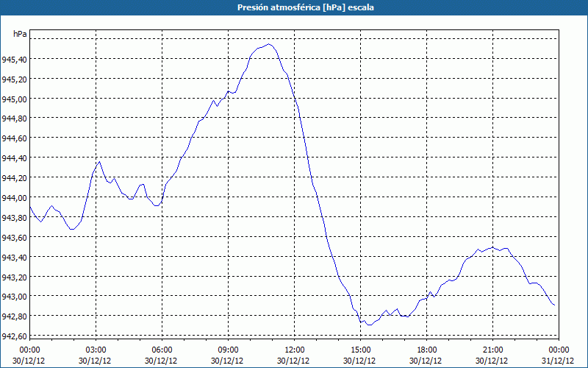Click the 21:00 time axis label
The height and width of the screenshot is (368, 588).
[x=492, y=350]
